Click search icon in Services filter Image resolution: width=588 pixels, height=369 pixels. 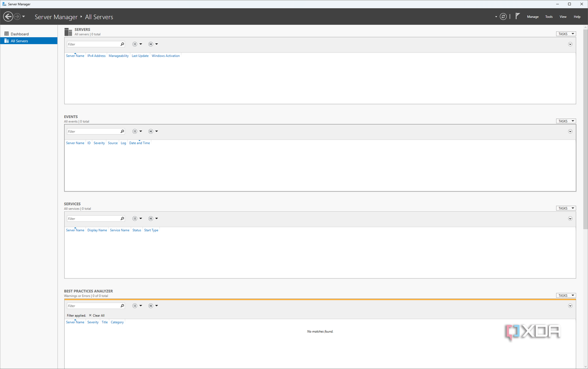(x=122, y=219)
